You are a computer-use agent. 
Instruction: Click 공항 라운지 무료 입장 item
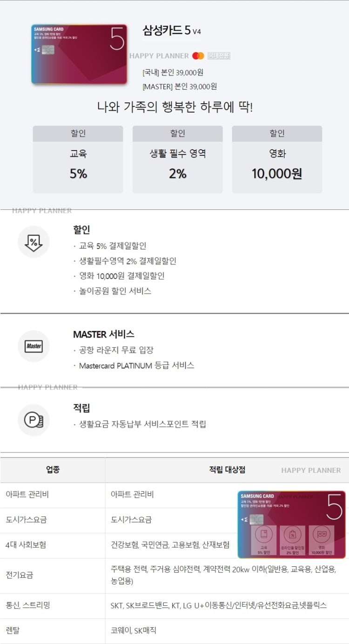116,350
